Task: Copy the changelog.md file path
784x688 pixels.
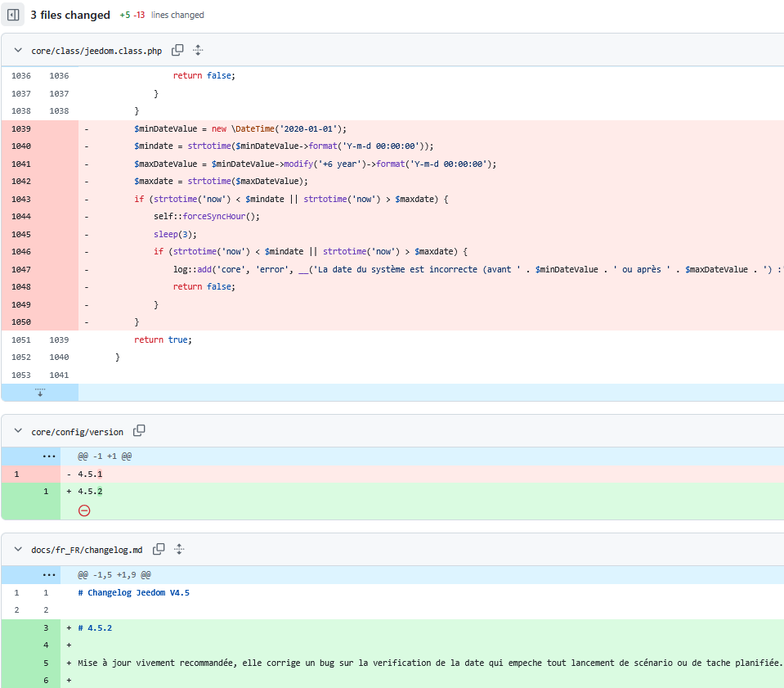Action: [159, 550]
